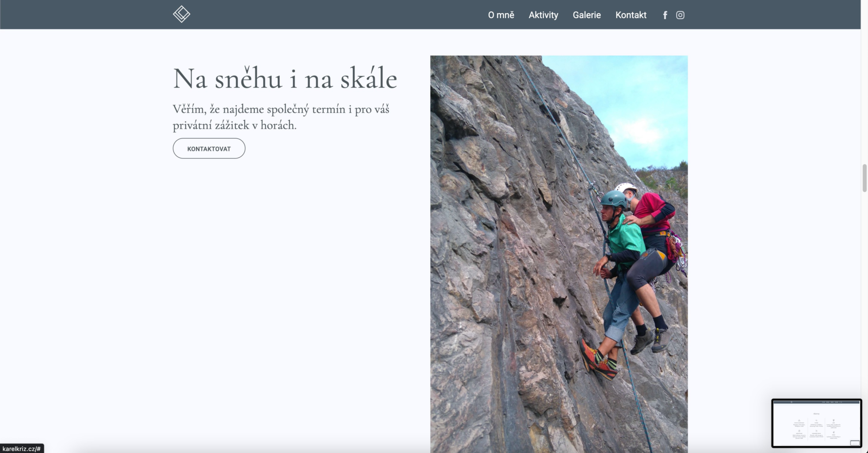
Task: Navigate to Galerie in the top navigation
Action: tap(586, 15)
